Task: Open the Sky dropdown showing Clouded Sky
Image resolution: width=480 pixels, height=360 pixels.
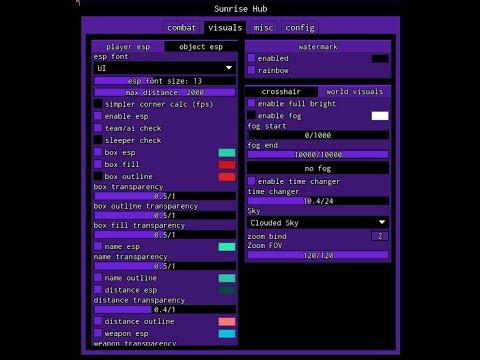Action: [318, 223]
